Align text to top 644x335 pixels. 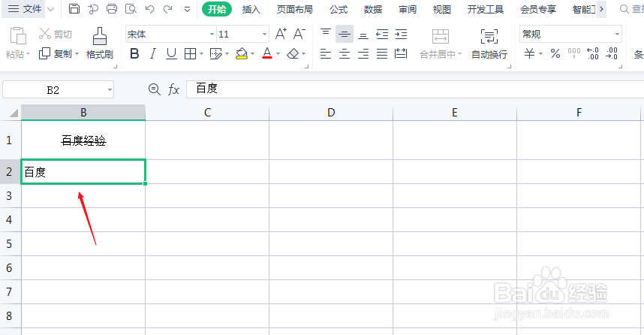coord(326,34)
